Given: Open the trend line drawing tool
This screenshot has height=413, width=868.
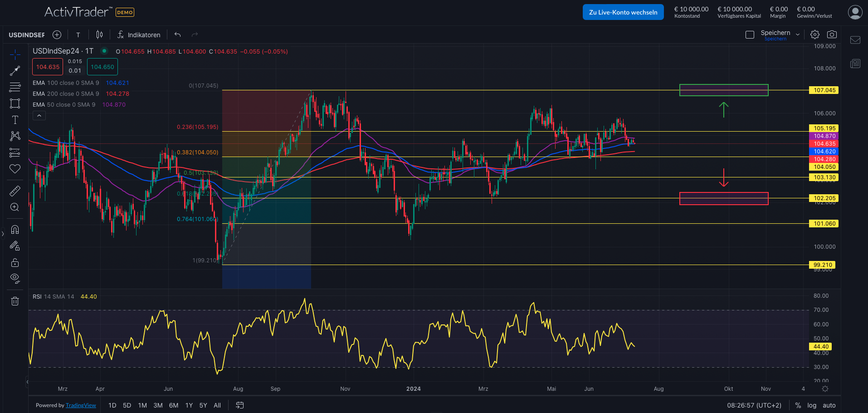Looking at the screenshot, I should tap(15, 70).
